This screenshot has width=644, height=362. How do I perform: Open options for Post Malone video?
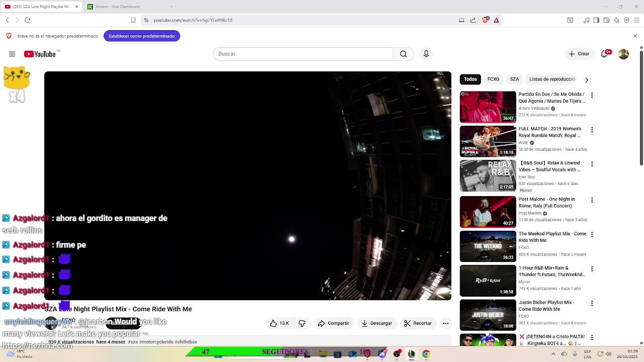click(592, 200)
